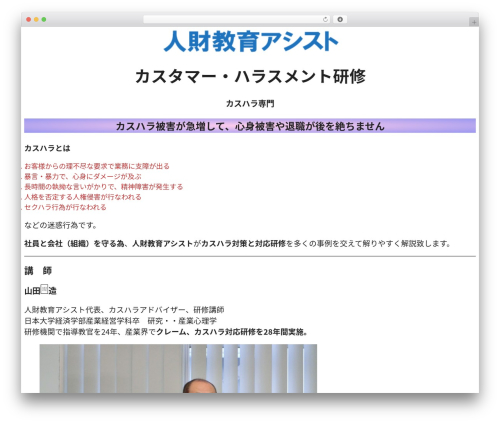Click the reload icon in address bar
The height and width of the screenshot is (423, 500).
tap(325, 20)
